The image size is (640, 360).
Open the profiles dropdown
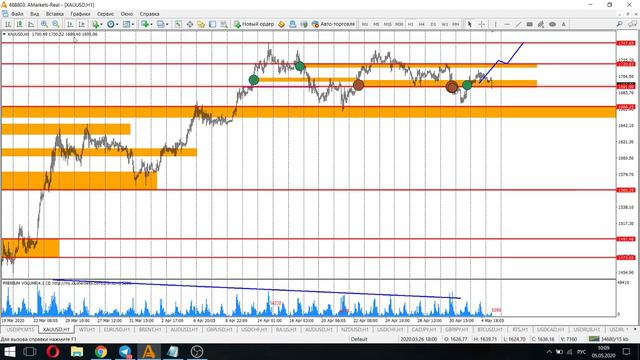pos(162,24)
